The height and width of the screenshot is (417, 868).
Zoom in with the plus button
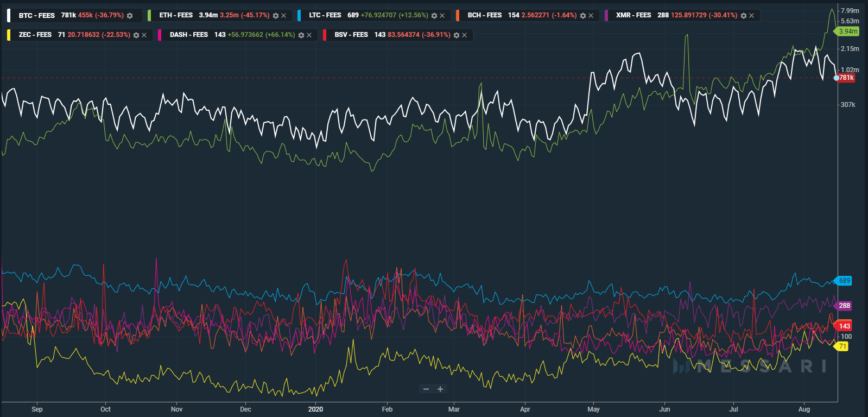440,389
